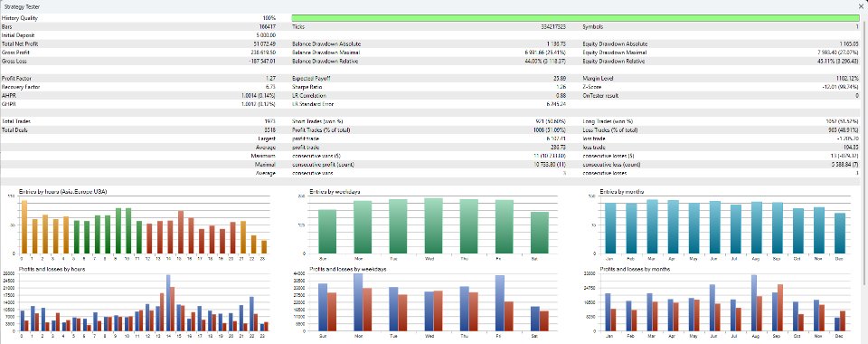Image resolution: width=868 pixels, height=344 pixels.
Task: Click the Mar bar in Entries by months
Action: [652, 226]
